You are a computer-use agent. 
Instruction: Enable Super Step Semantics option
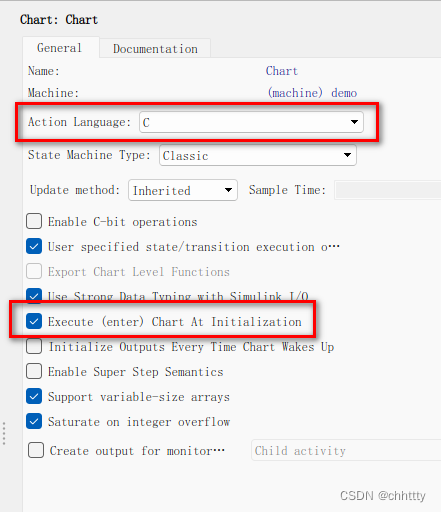point(34,371)
